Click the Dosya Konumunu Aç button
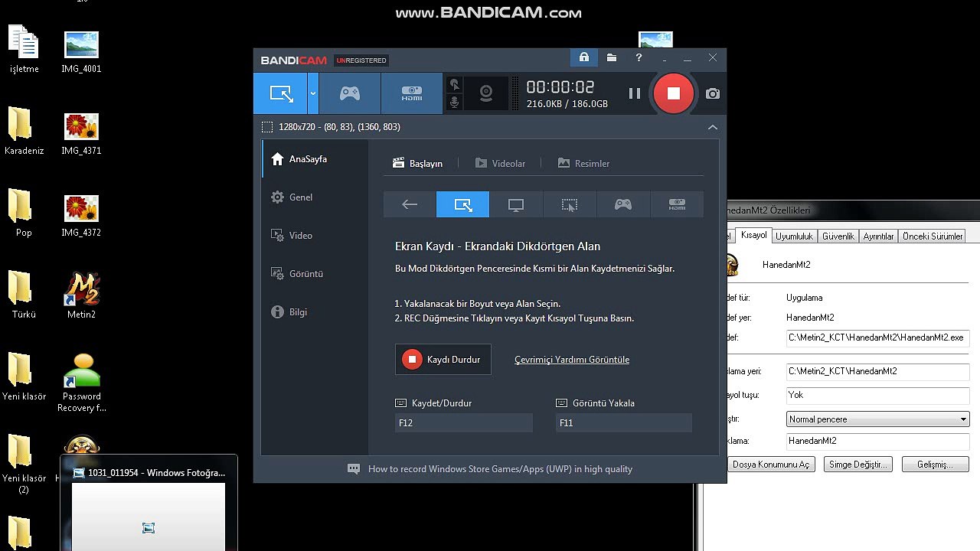 pyautogui.click(x=770, y=465)
